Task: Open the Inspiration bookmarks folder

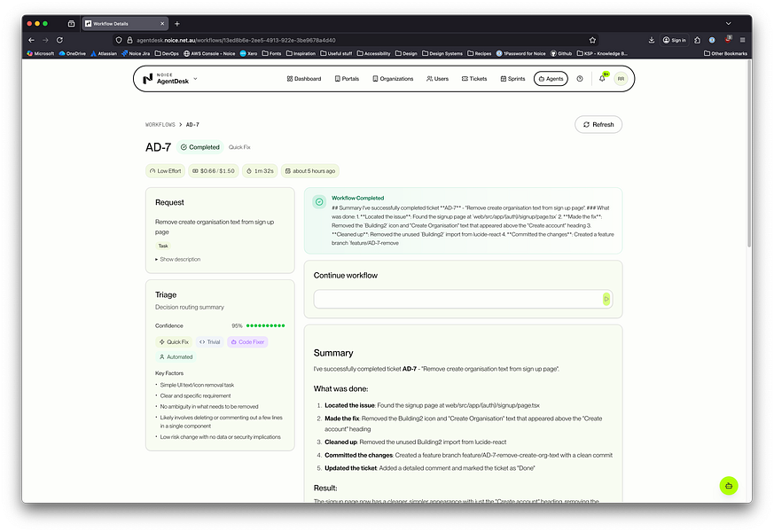Action: click(301, 53)
